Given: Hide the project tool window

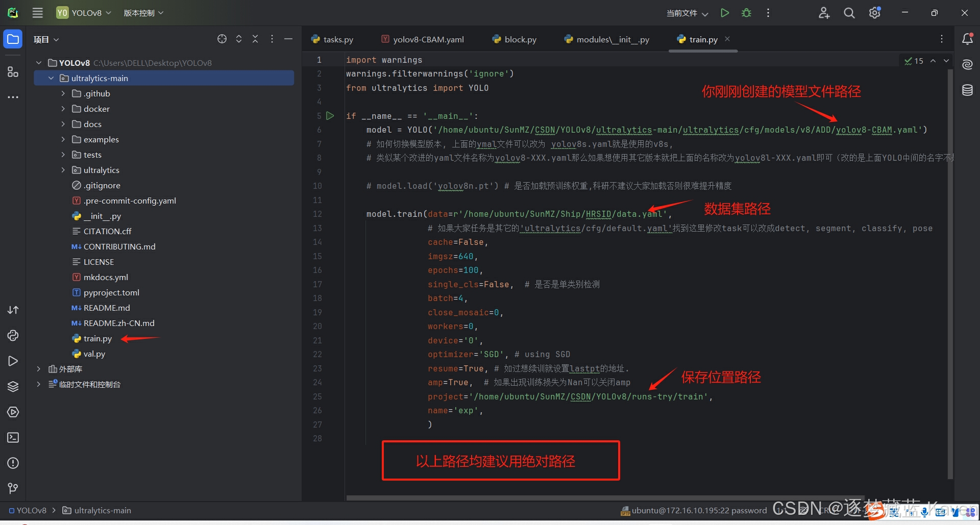Looking at the screenshot, I should coord(288,39).
